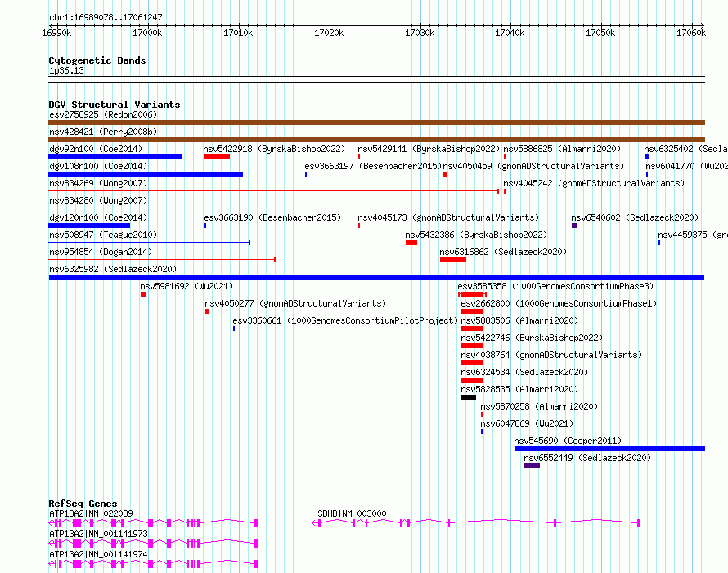Select the nsv5828535 (Almarri2020) black bar
This screenshot has width=728, height=573.
pos(469,397)
